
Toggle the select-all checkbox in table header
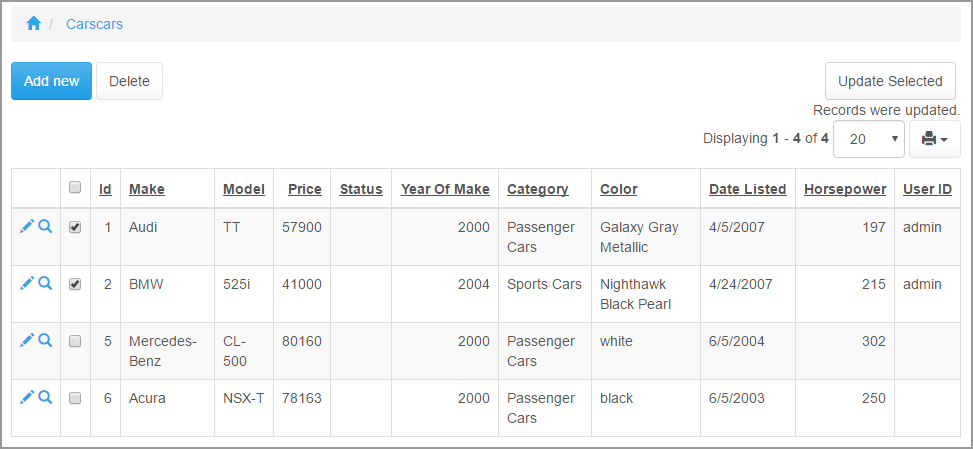(x=75, y=187)
